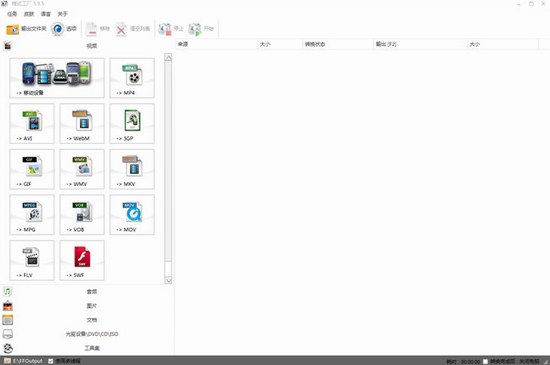Click the source (来源) column header
The height and width of the screenshot is (365, 550).
point(216,44)
